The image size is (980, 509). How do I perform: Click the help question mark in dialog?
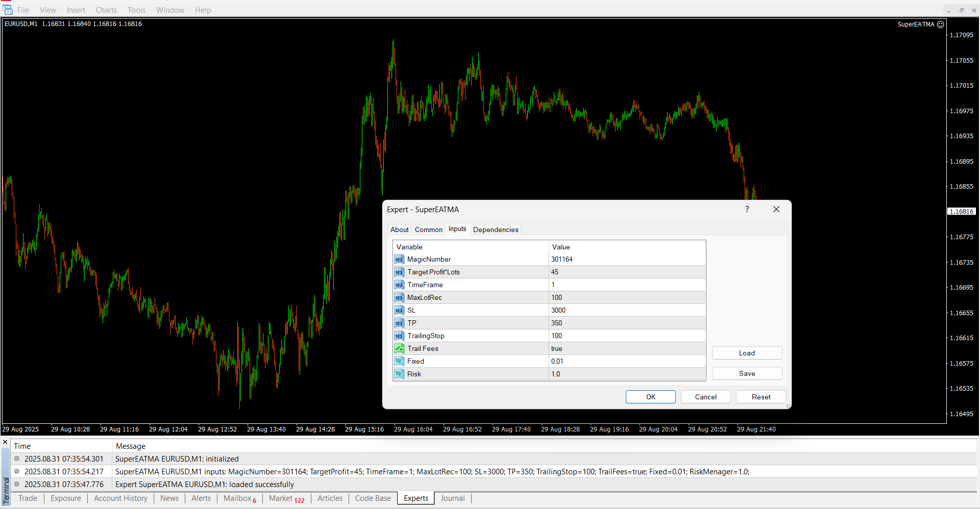[747, 210]
